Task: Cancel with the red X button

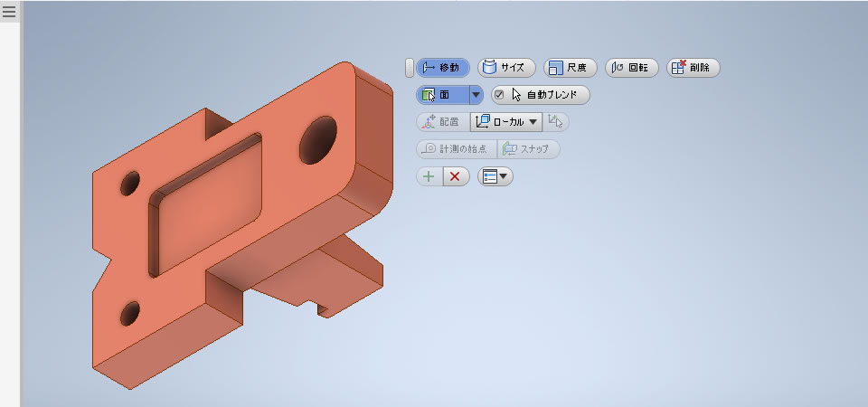Action: pyautogui.click(x=456, y=176)
